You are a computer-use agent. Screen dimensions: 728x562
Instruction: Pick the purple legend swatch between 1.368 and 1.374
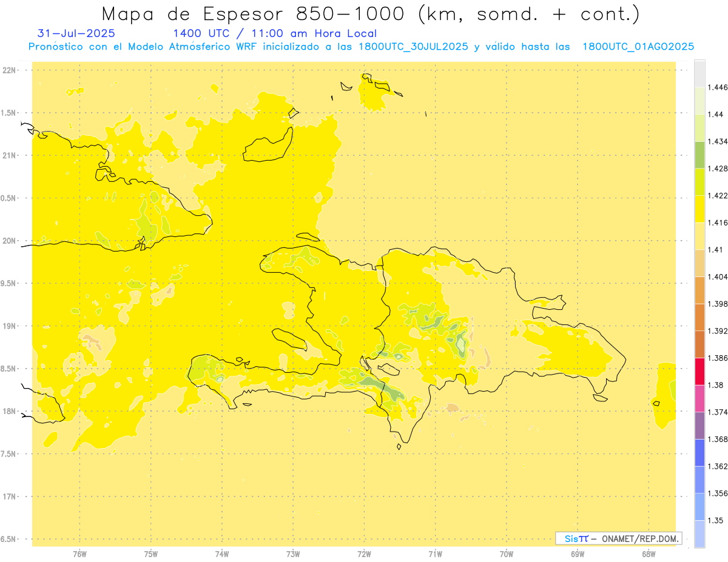point(699,426)
